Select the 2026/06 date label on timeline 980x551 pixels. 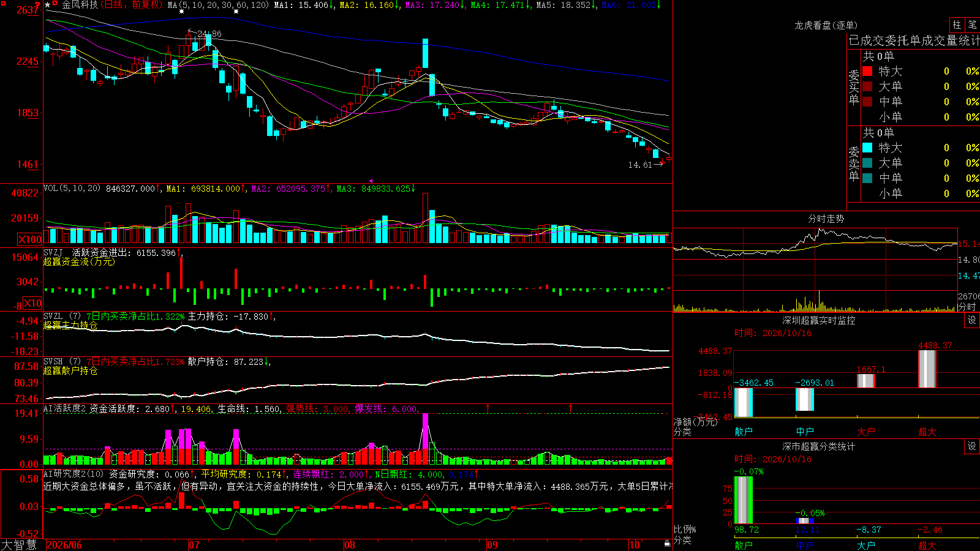click(x=64, y=545)
